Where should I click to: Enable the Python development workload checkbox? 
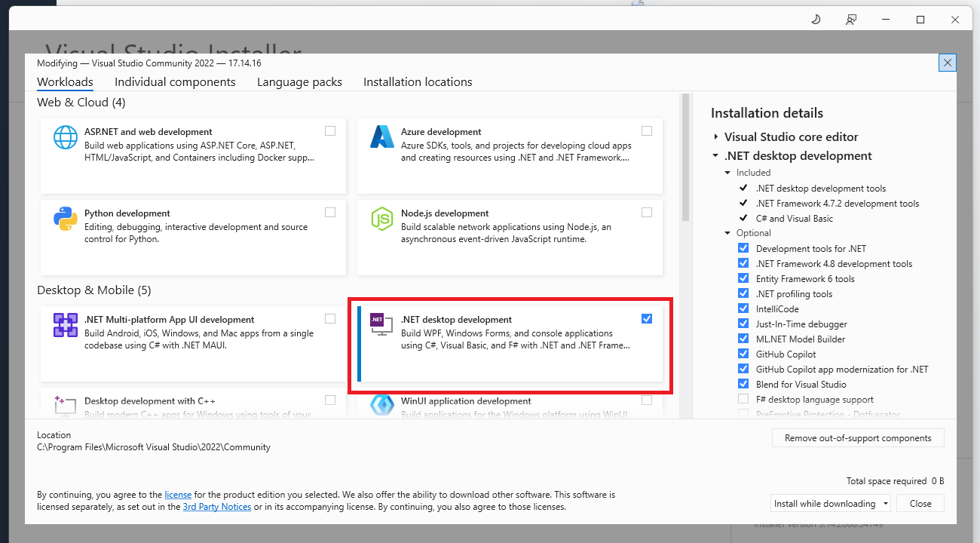coord(330,213)
